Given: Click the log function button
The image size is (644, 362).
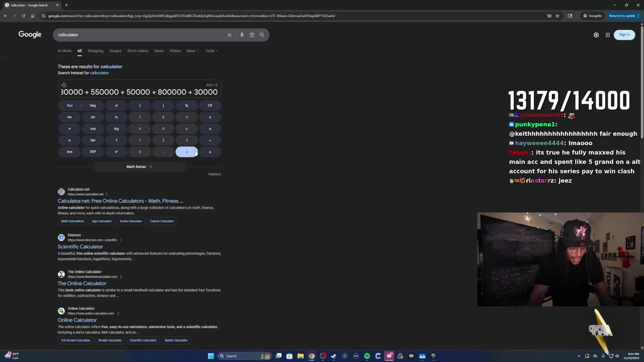Looking at the screenshot, I should point(116,129).
